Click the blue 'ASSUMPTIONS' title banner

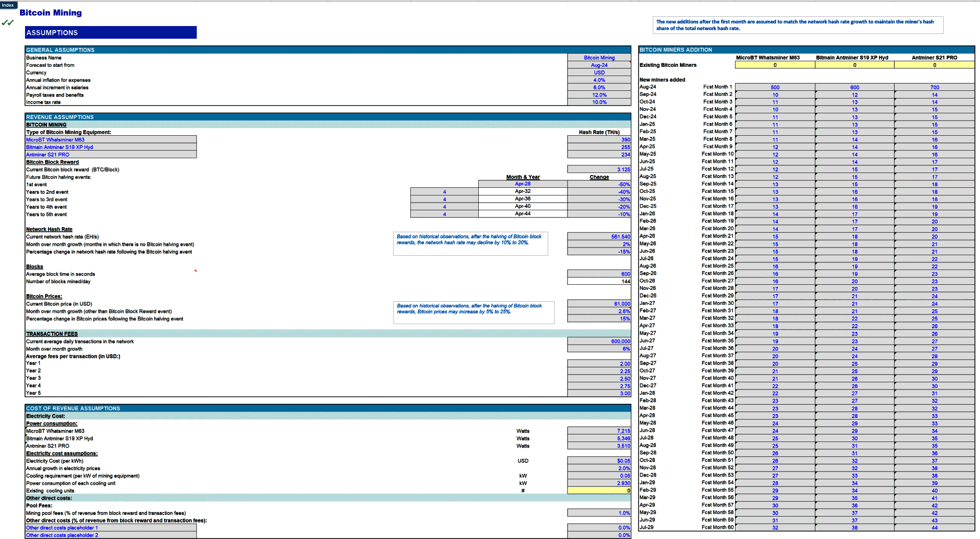pos(111,33)
